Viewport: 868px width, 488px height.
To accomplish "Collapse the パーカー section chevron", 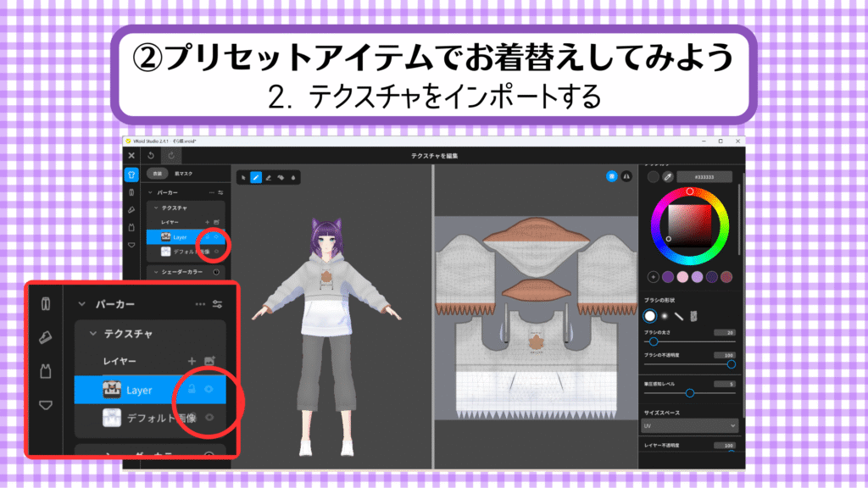I will coord(150,192).
